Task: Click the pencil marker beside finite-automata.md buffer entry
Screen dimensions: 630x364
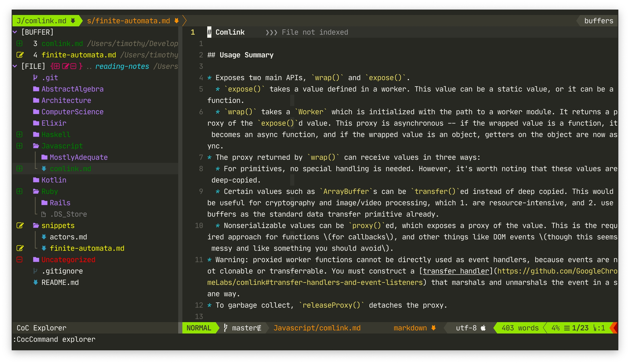Action: click(20, 55)
